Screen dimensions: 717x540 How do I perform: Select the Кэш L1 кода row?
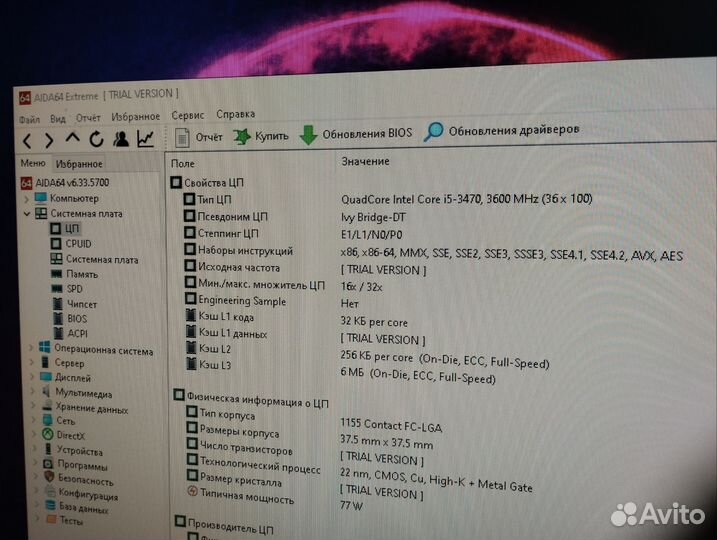point(220,316)
